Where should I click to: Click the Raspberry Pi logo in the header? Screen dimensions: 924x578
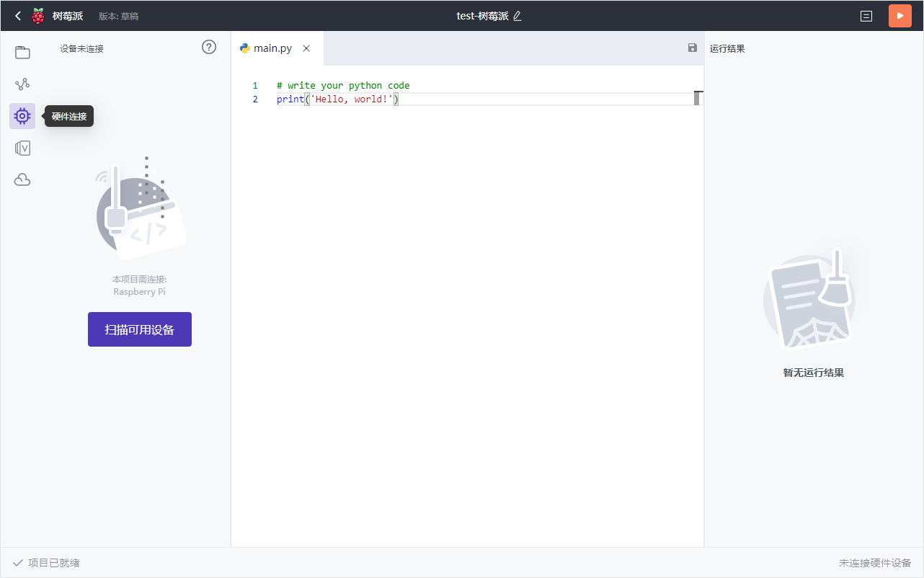point(37,15)
